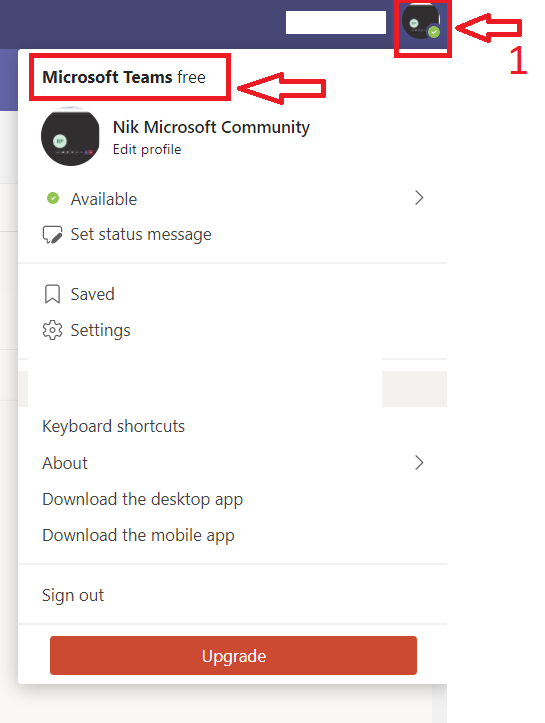The height and width of the screenshot is (723, 545).
Task: Click the Saved bookmark icon
Action: (x=52, y=294)
